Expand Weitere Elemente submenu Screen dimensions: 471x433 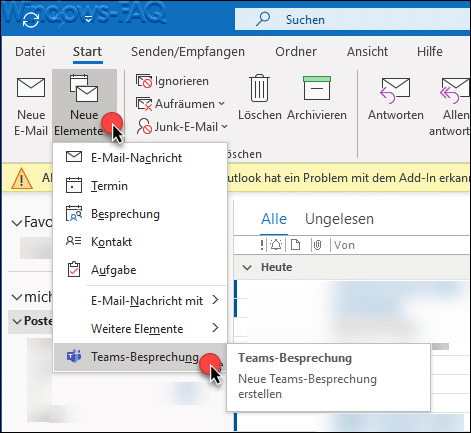pyautogui.click(x=140, y=329)
